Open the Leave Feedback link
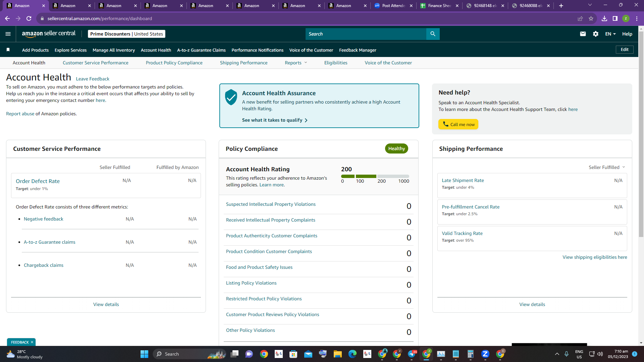 93,79
